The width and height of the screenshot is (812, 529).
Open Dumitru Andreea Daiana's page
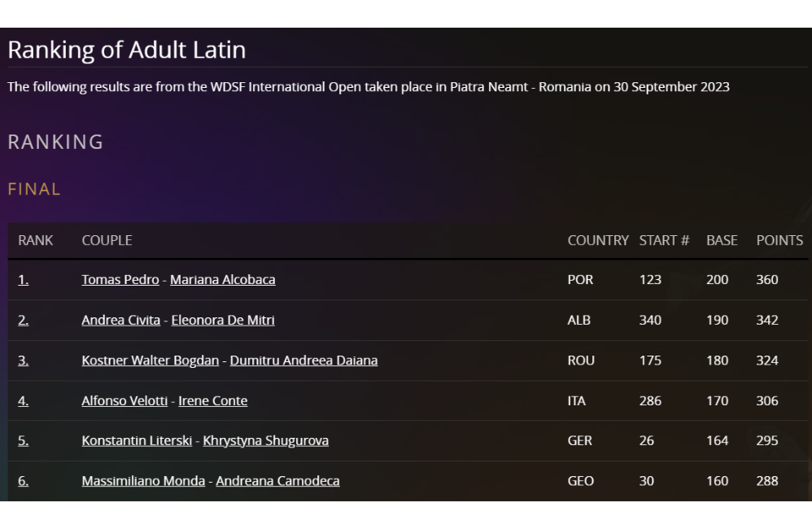coord(303,360)
